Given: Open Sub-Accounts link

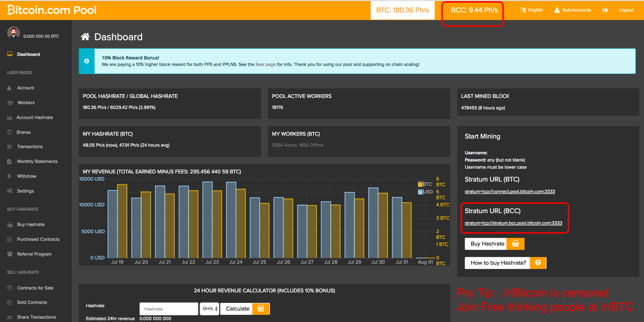Looking at the screenshot, I should (577, 10).
